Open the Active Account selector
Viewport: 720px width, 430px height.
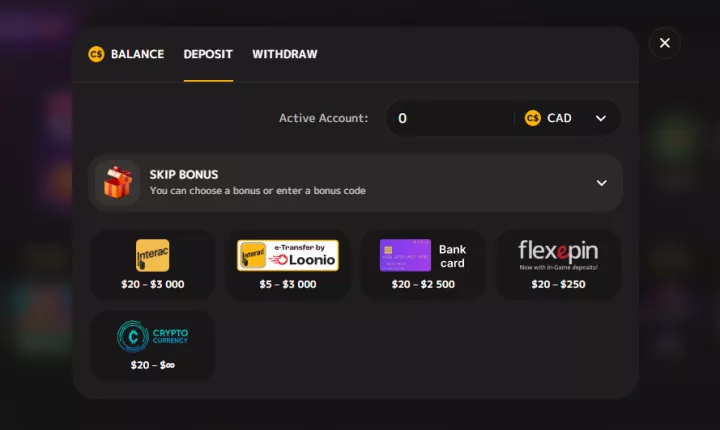(504, 118)
